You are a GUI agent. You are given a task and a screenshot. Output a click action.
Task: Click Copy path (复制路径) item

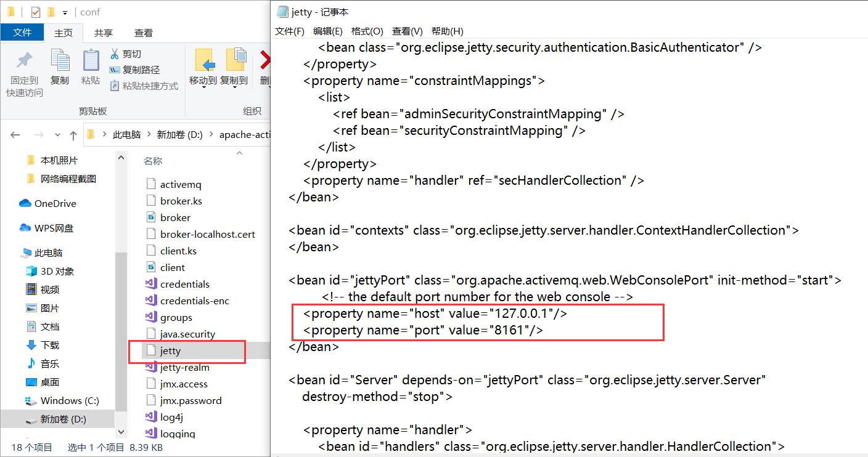(134, 70)
